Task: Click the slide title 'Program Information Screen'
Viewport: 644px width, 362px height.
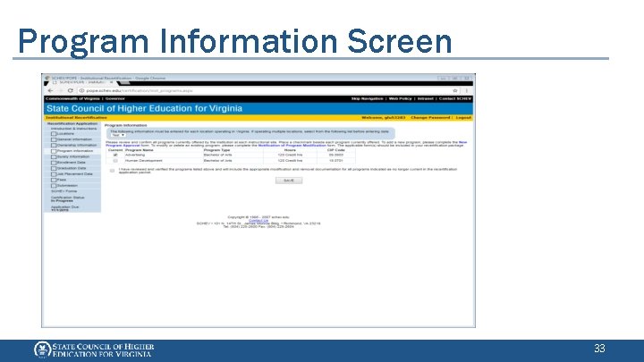Action: click(234, 41)
